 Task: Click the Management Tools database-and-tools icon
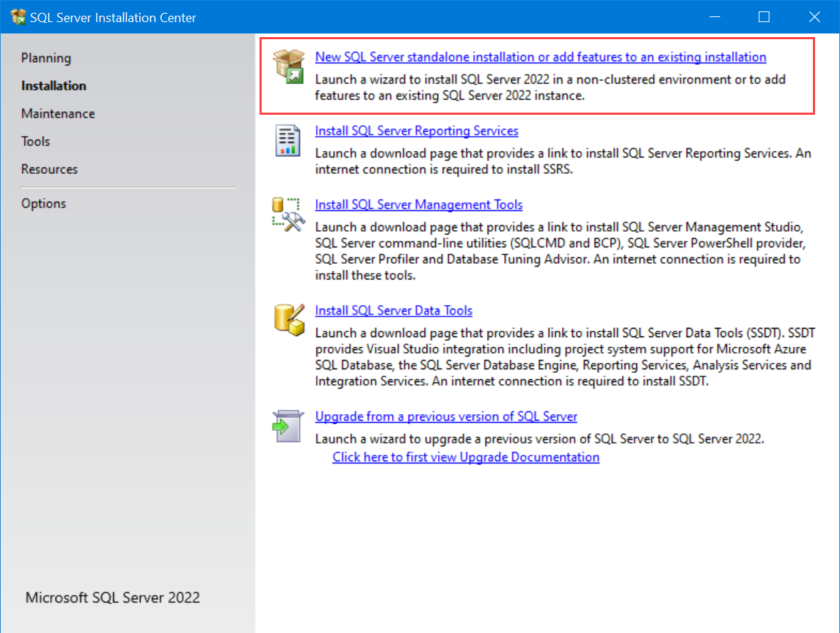[289, 214]
